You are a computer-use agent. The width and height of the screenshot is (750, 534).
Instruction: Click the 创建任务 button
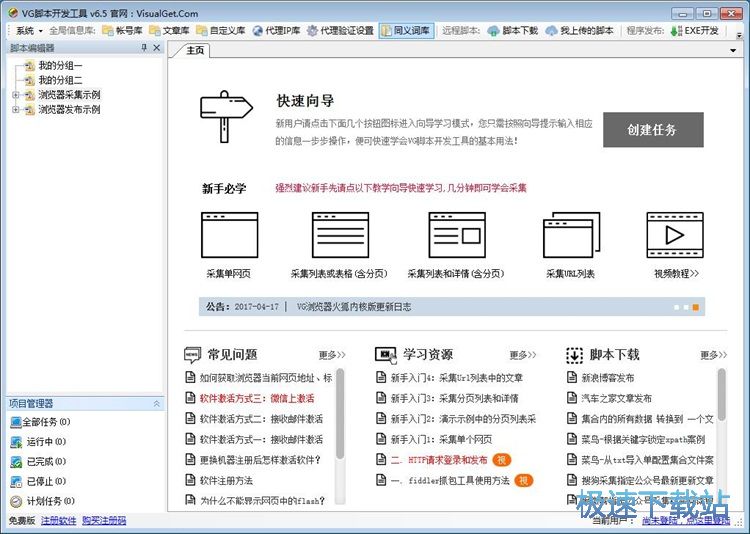click(x=653, y=130)
